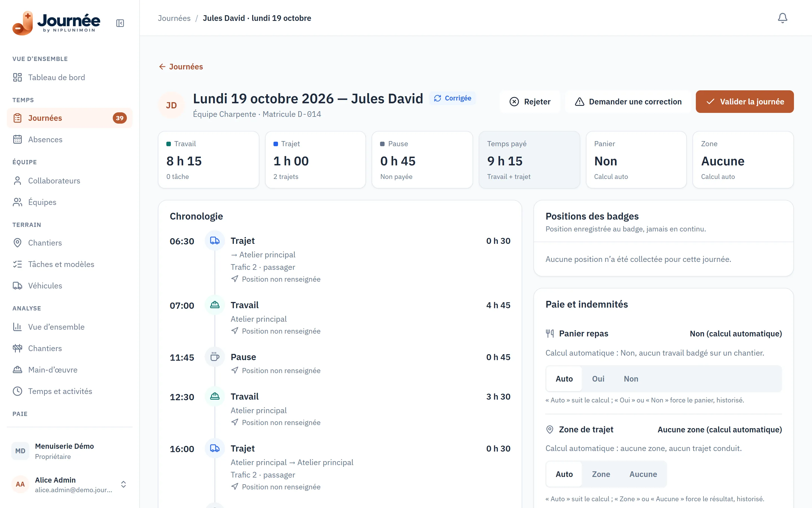Click the Chantiers map pin icon under Terrain
Viewport: 812px width, 508px height.
(x=17, y=243)
